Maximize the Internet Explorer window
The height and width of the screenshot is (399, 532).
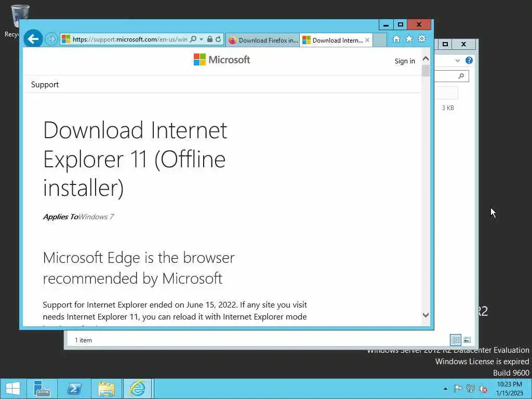400,25
